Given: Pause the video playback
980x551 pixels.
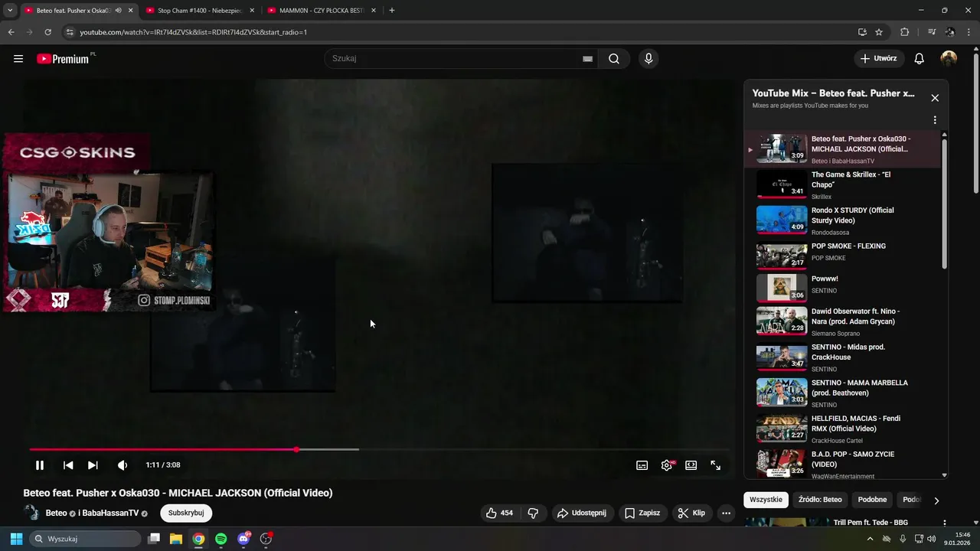Looking at the screenshot, I should [40, 465].
